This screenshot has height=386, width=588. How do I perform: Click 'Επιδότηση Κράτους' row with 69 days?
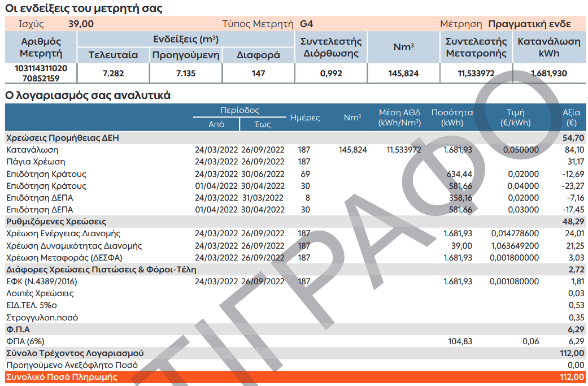pos(46,174)
